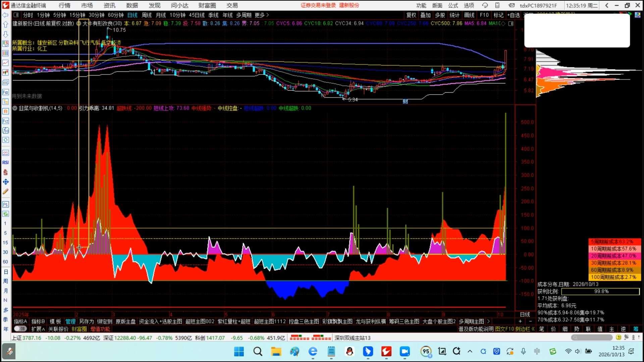This screenshot has height=362, width=644.
Task: Toggle the switch left of 扩展 button
Action: click(x=20, y=329)
